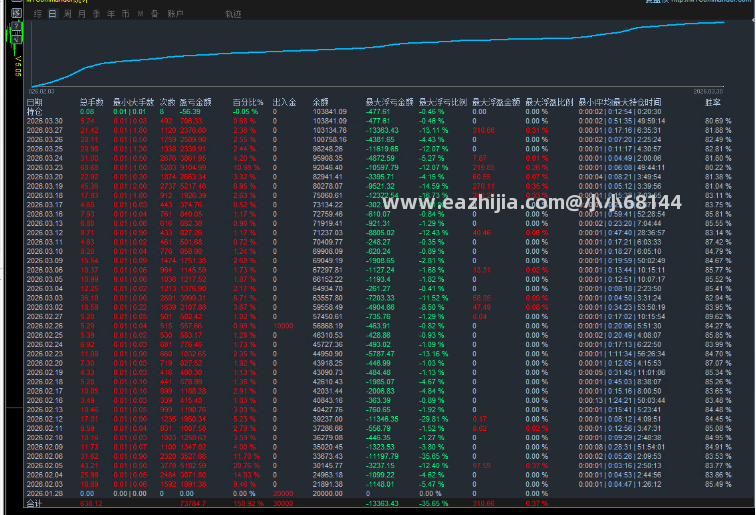Click total percentage 150.92 %

pos(248,504)
